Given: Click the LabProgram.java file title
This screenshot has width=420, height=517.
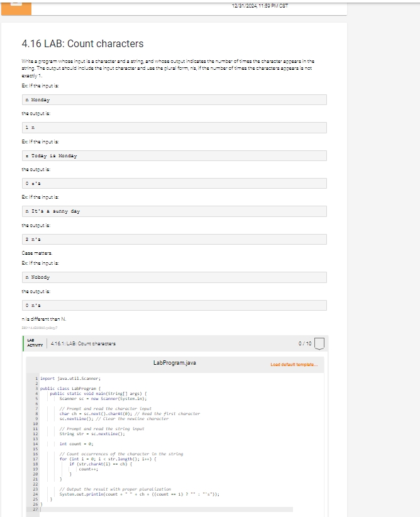Looking at the screenshot, I should coord(175,363).
